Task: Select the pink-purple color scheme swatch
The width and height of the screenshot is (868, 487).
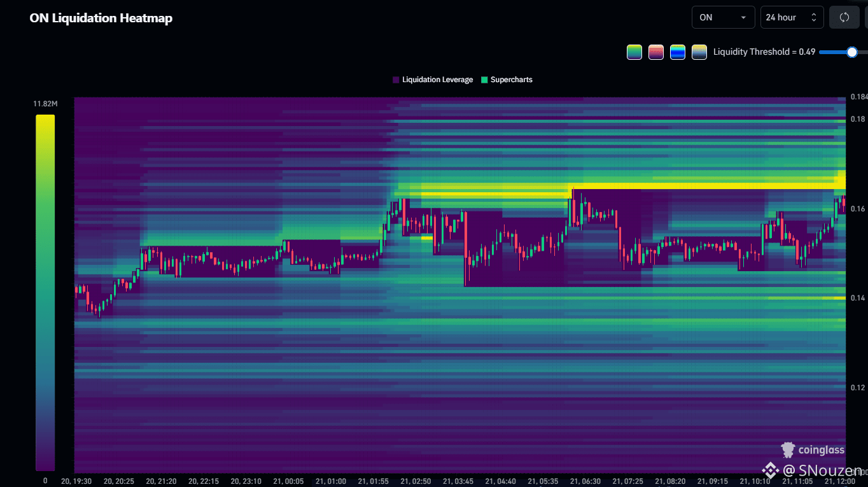Action: pyautogui.click(x=656, y=52)
